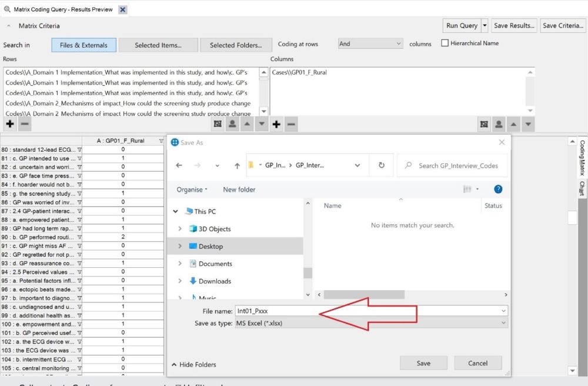
Task: Go up one folder level
Action: click(237, 166)
